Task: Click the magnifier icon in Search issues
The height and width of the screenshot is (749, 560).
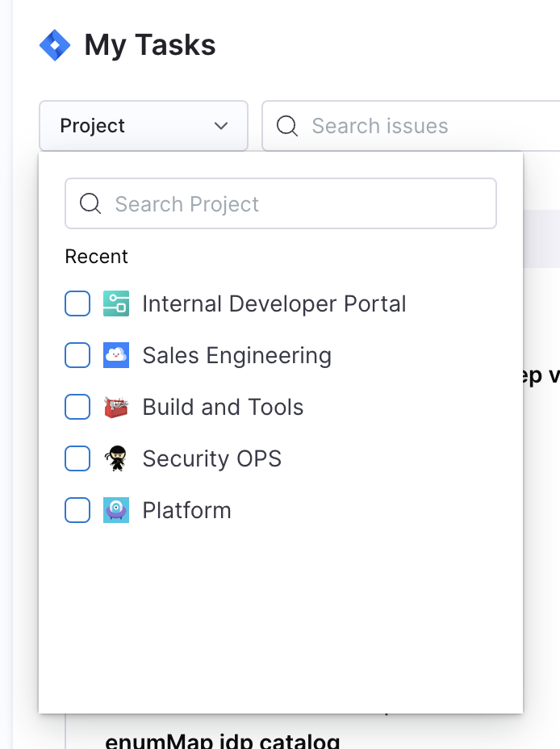Action: point(286,126)
